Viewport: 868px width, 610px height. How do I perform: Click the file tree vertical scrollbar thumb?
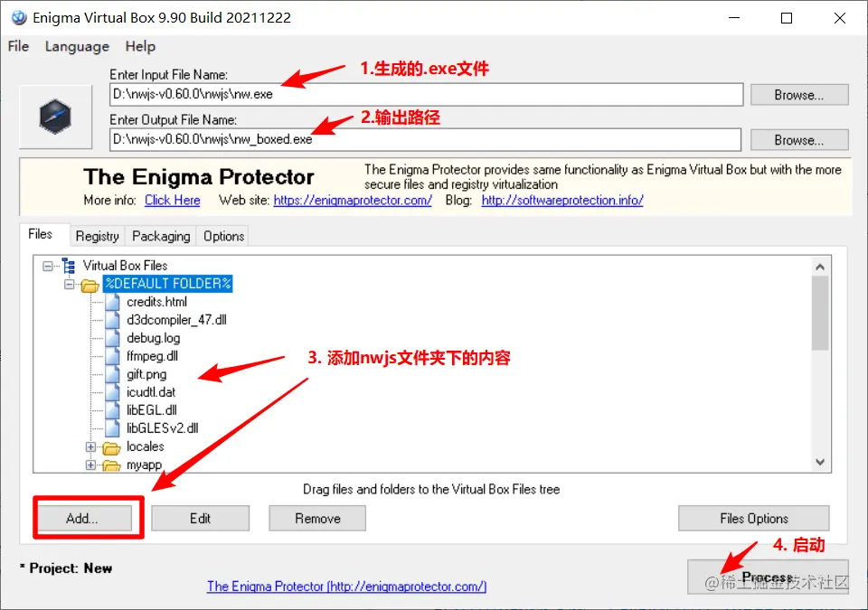click(820, 313)
